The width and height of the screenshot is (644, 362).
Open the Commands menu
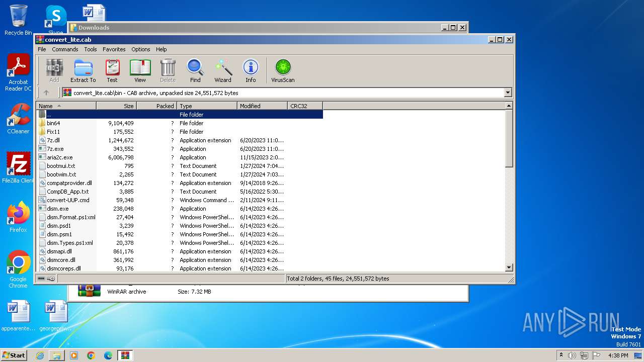click(x=65, y=49)
